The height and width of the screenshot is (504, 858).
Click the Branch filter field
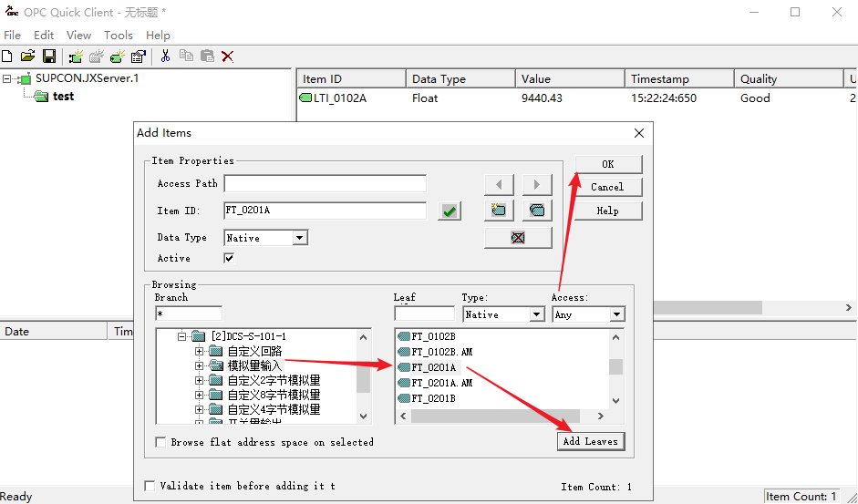189,314
